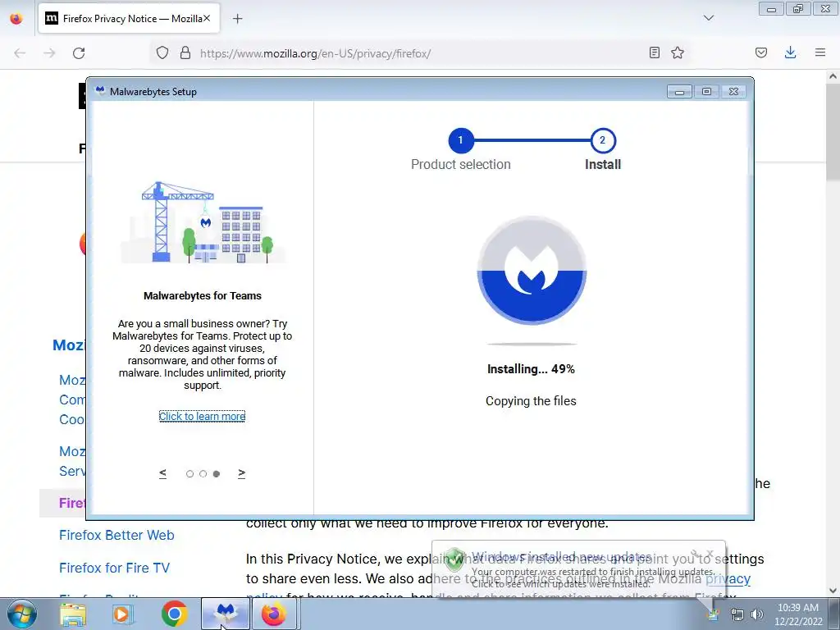Click the Malwarebytes for Teams heading
The height and width of the screenshot is (630, 840).
[203, 295]
